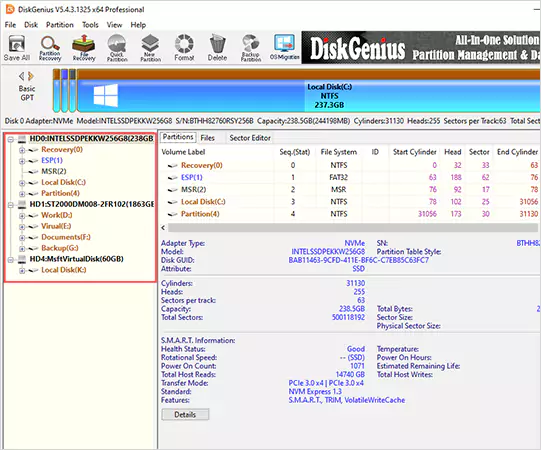Select Backup(G:) in the disk tree
Screen dimensions: 541x450
[60, 248]
